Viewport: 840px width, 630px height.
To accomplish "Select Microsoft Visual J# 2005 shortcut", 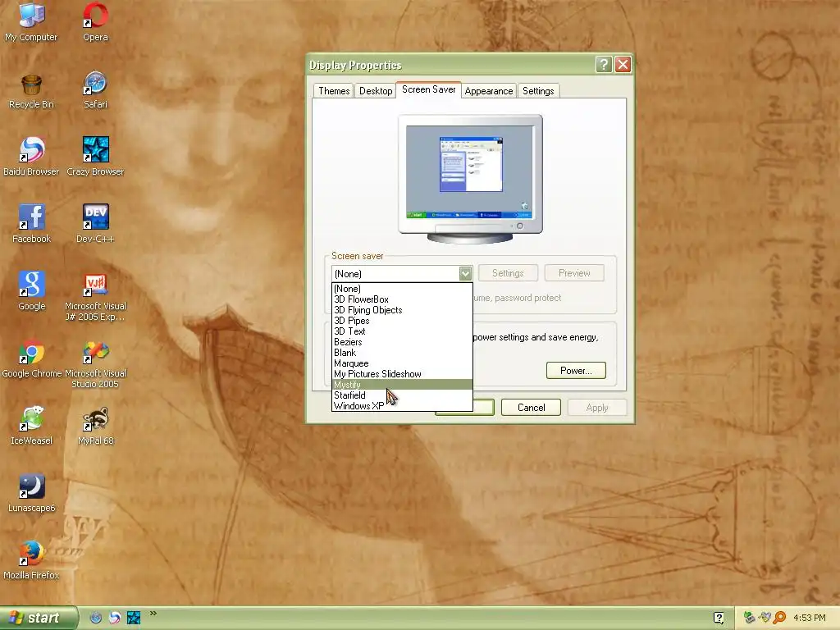I will coord(95,296).
